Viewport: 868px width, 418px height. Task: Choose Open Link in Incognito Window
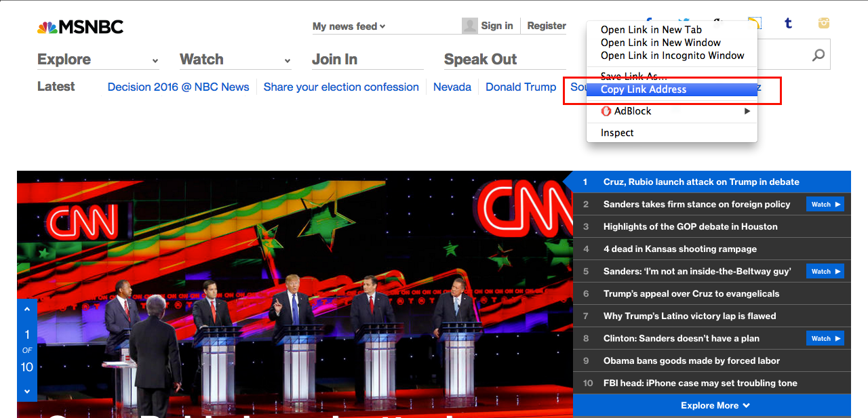click(672, 56)
